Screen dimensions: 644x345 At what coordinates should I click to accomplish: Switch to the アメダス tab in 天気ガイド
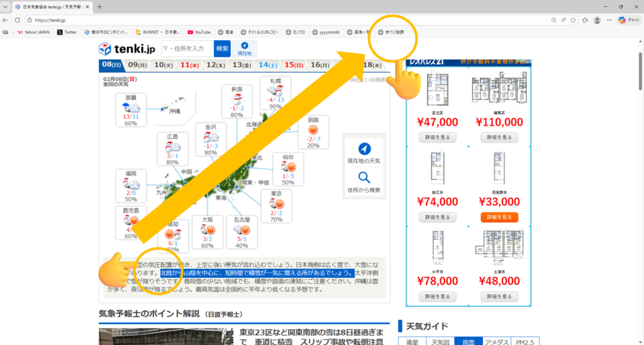point(497,341)
